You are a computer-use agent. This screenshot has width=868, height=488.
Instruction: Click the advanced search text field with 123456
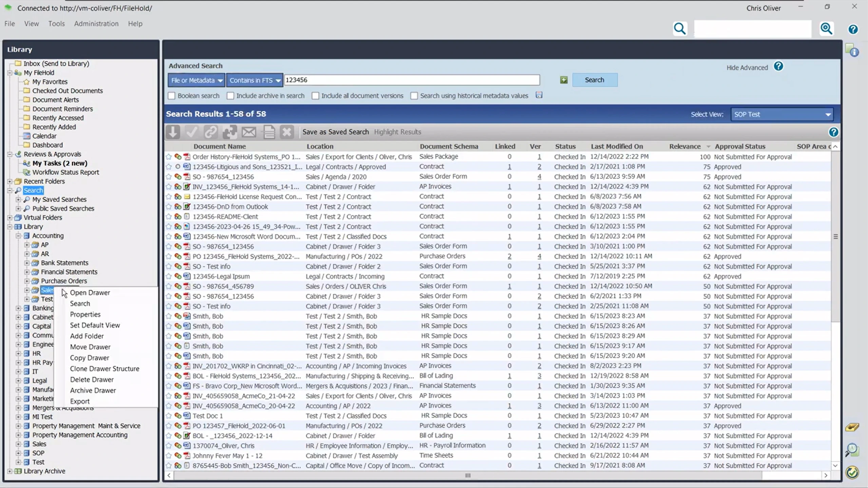click(412, 80)
